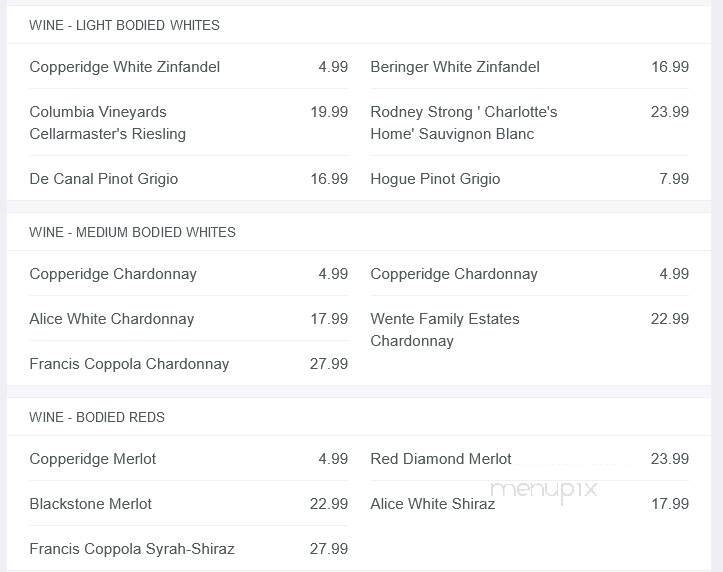The image size is (723, 572).
Task: Open Francis Coppola Syrah-Shiraz
Action: pos(132,549)
